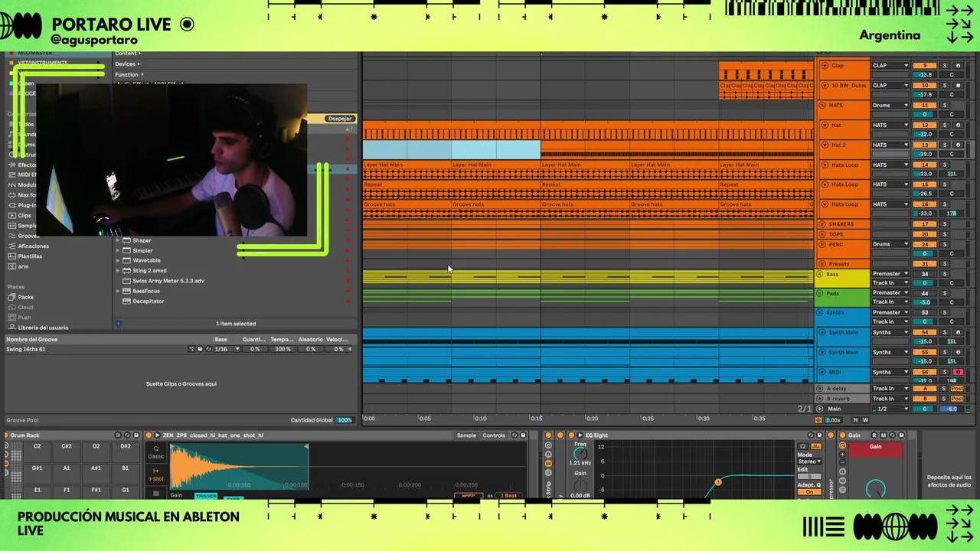
Task: Toggle the A delay Post button
Action: click(957, 389)
